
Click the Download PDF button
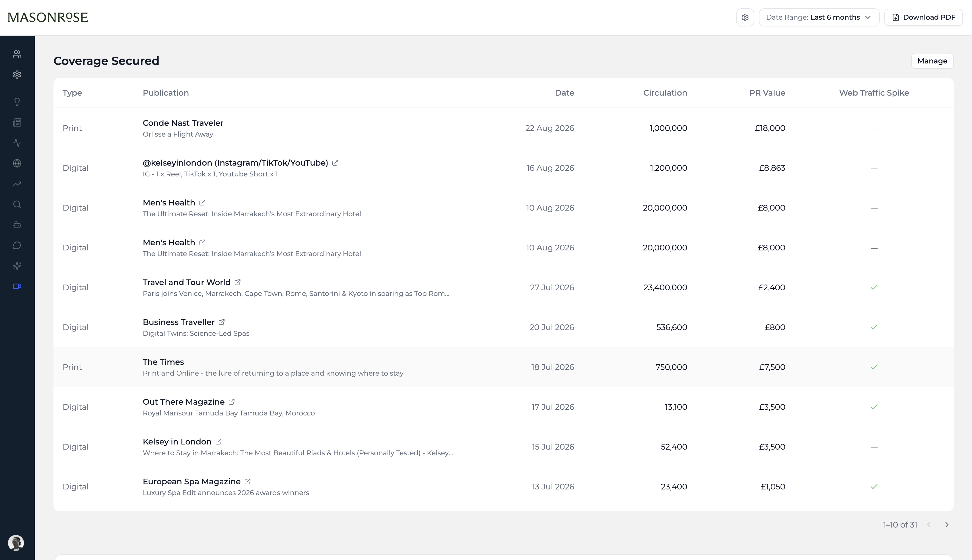point(923,17)
